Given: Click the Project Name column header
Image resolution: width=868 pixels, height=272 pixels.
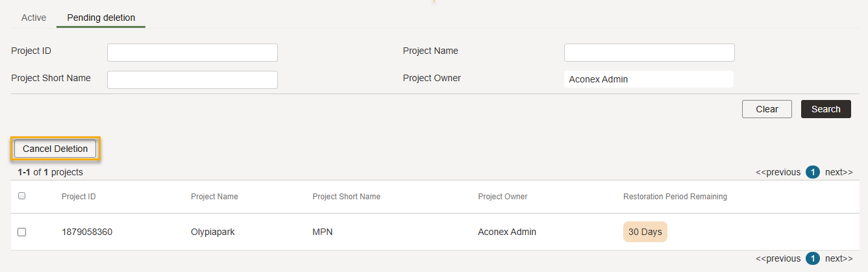Looking at the screenshot, I should click(214, 197).
